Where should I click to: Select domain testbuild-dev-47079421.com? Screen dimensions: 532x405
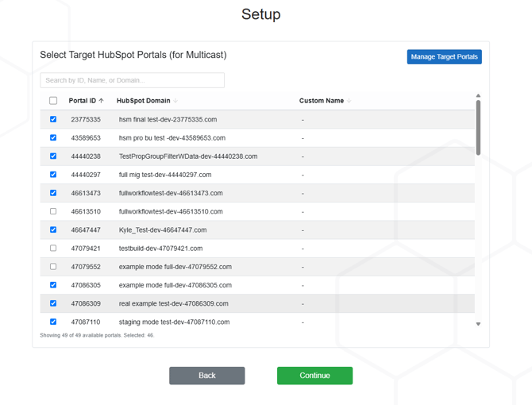(x=160, y=249)
